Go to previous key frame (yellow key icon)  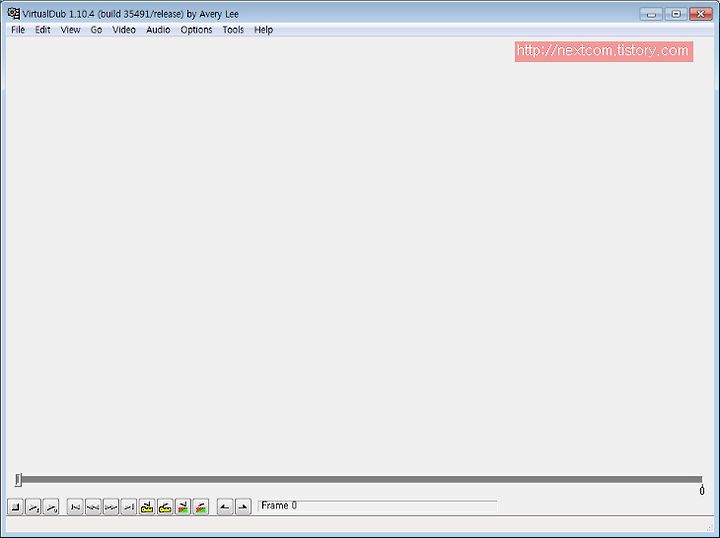coord(147,507)
